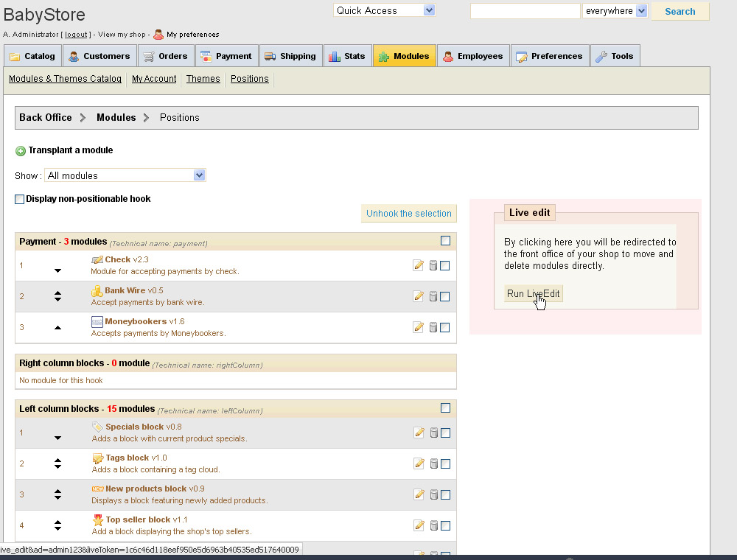737x560 pixels.
Task: Open the Shipping tab
Action: (x=290, y=56)
